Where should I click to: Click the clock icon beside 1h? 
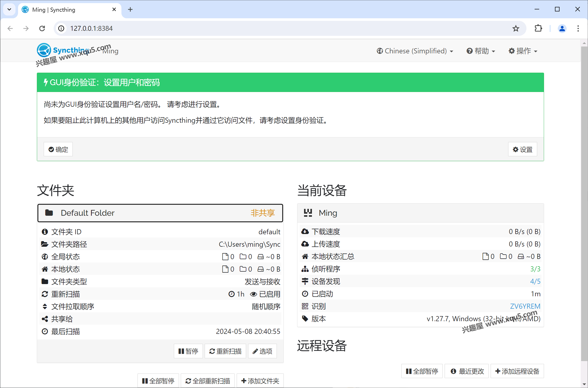tap(232, 294)
